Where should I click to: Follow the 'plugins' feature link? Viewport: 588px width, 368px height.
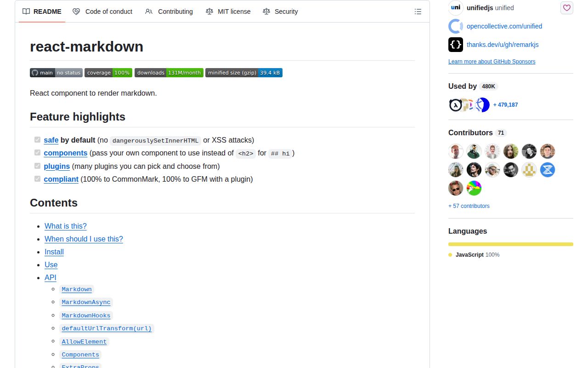(x=57, y=166)
